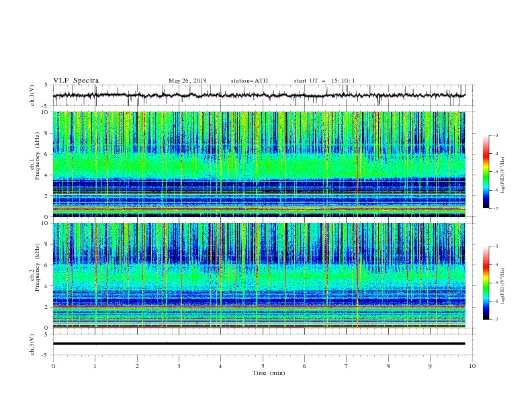This screenshot has width=532, height=411.
Task: Click the "ch.3(V)" waveform axis label
Action: [32, 345]
